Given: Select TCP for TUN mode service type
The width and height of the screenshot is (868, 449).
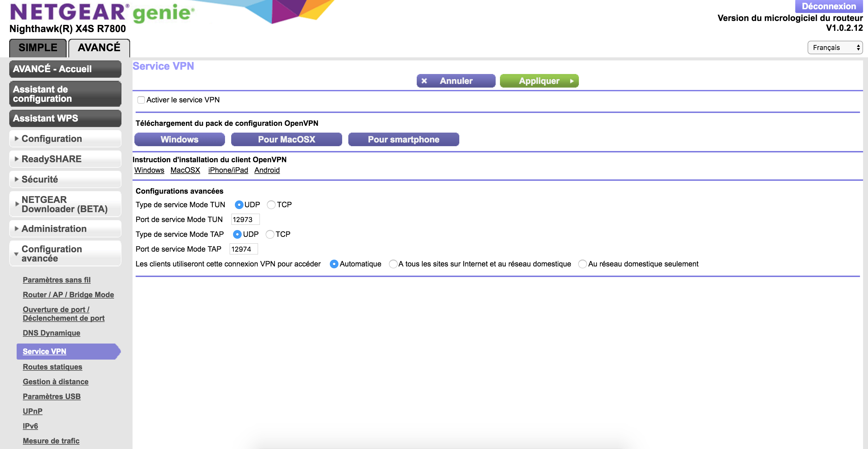Looking at the screenshot, I should [271, 205].
